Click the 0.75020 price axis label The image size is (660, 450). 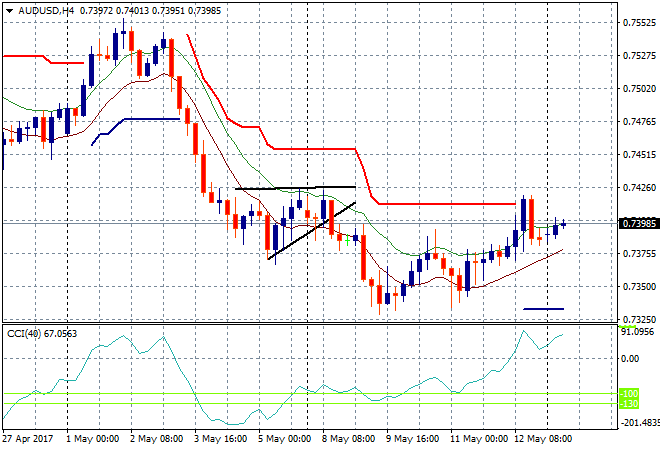pyautogui.click(x=639, y=88)
